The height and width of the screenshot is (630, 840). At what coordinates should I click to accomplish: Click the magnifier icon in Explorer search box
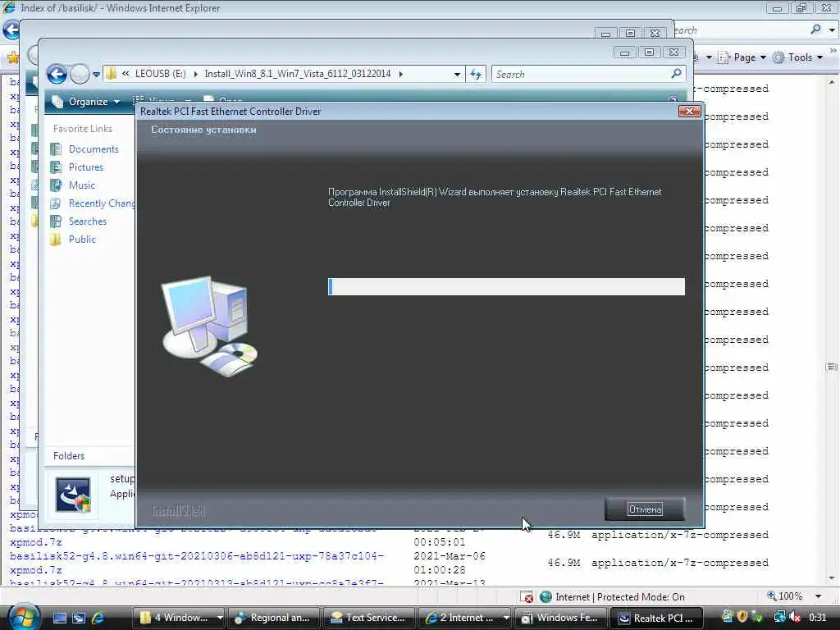coord(677,73)
